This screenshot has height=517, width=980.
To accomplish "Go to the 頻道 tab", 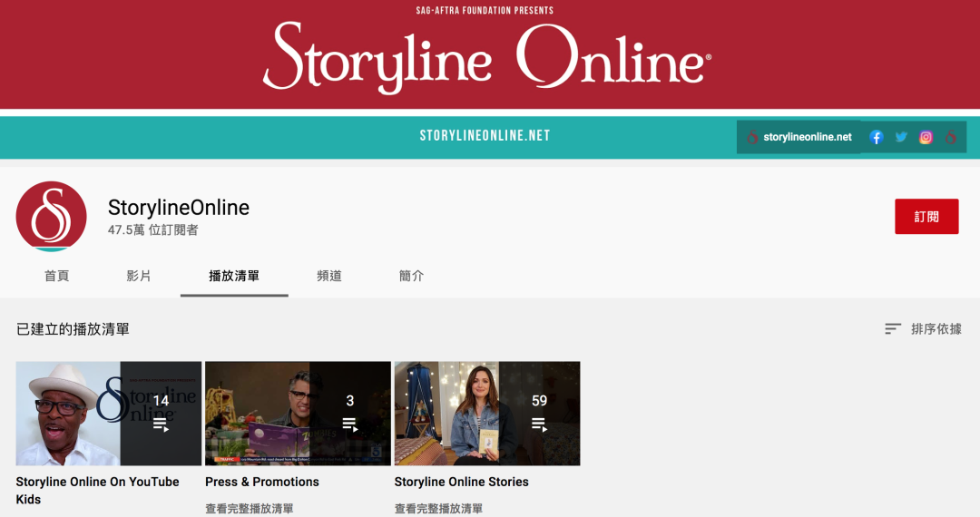I will click(329, 276).
